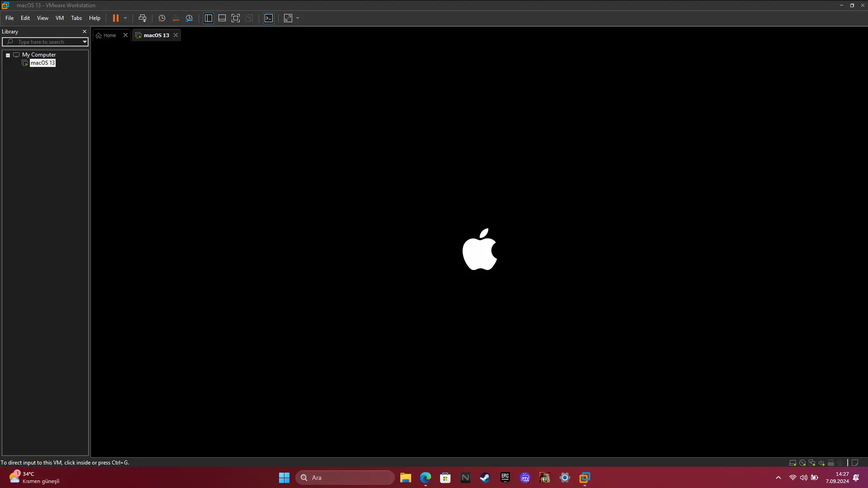Image resolution: width=868 pixels, height=488 pixels.
Task: Click the VMware Workstation taskbar icon
Action: click(x=585, y=478)
